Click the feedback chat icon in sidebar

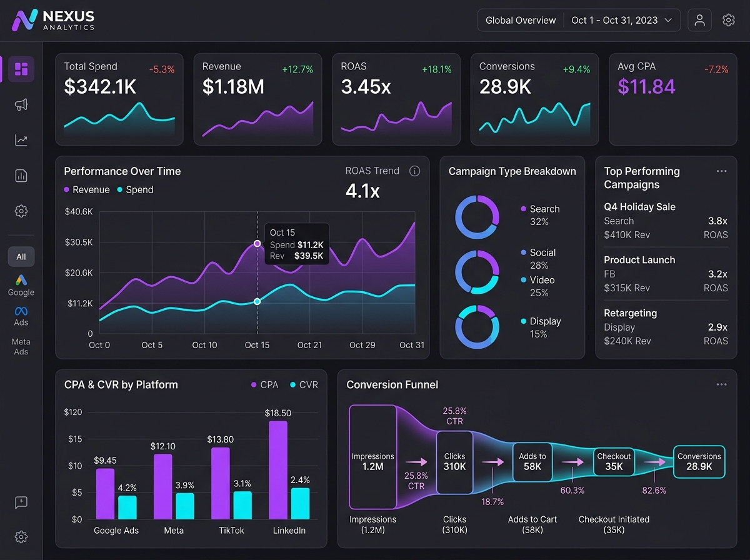pyautogui.click(x=21, y=502)
